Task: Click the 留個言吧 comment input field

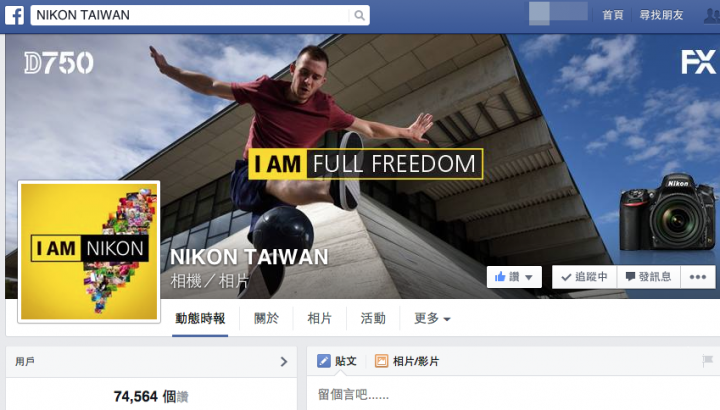Action: [x=513, y=394]
